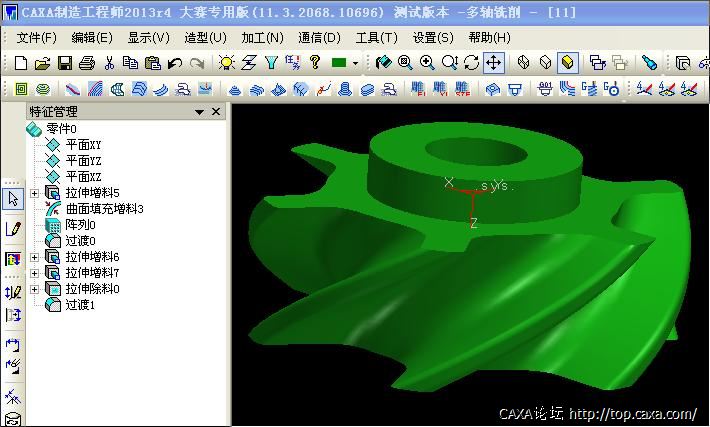
Task: Close the 特征管理 panel
Action: pos(216,111)
